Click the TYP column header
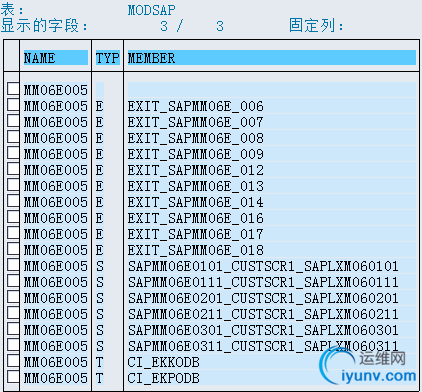 click(108, 58)
